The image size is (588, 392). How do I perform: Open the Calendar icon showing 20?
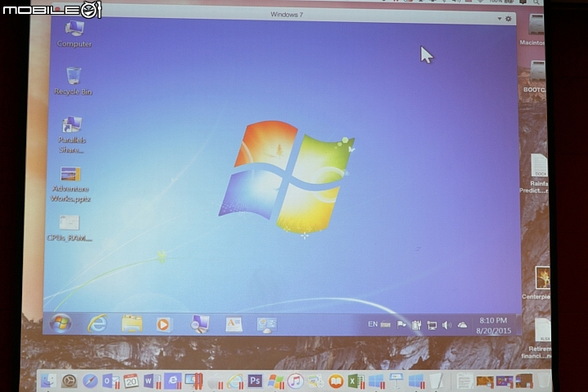pos(131,381)
